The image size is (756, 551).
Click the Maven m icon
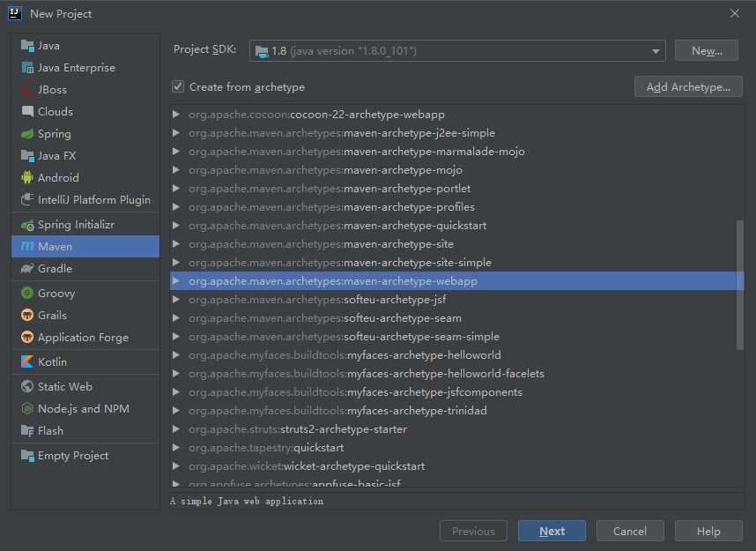27,247
